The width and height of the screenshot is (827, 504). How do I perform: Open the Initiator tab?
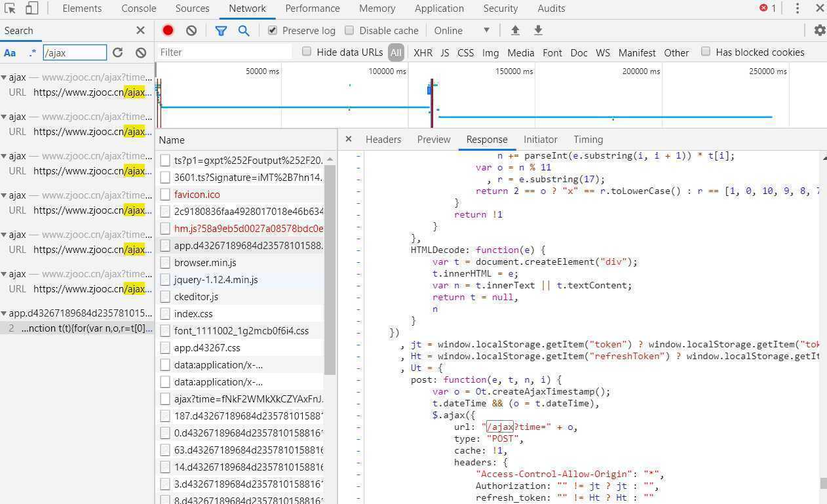click(x=541, y=139)
